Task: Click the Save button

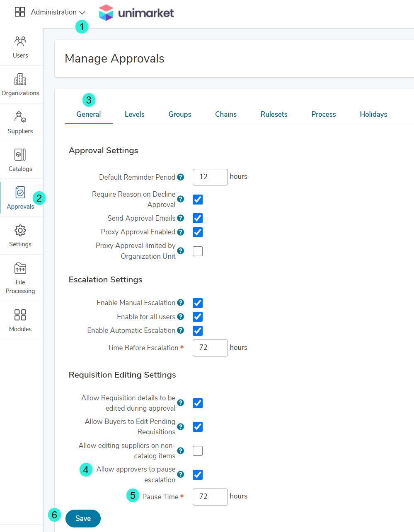Action: [83, 518]
